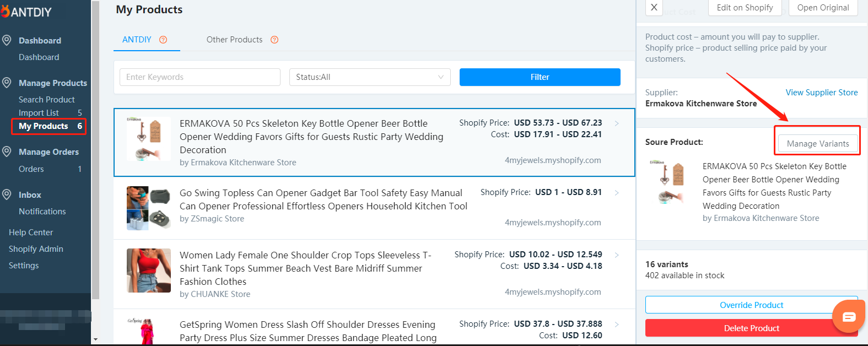Viewport: 868px width, 346px height.
Task: Expand the Go Swing can opener row
Action: coord(617,193)
